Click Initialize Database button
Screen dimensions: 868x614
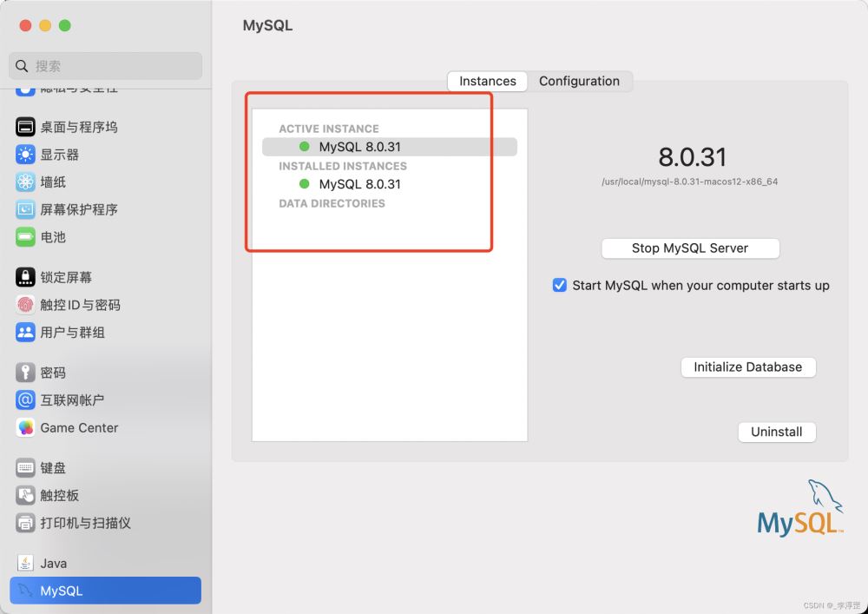748,367
